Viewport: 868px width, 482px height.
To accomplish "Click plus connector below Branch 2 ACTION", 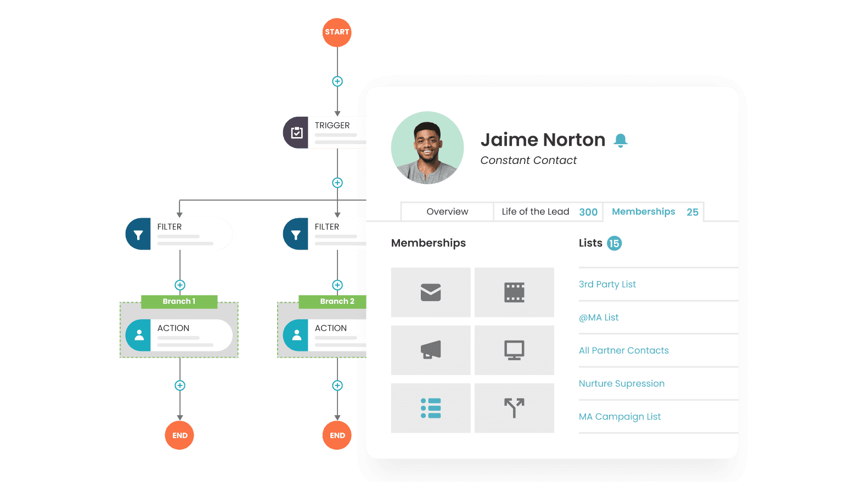I will tap(337, 385).
